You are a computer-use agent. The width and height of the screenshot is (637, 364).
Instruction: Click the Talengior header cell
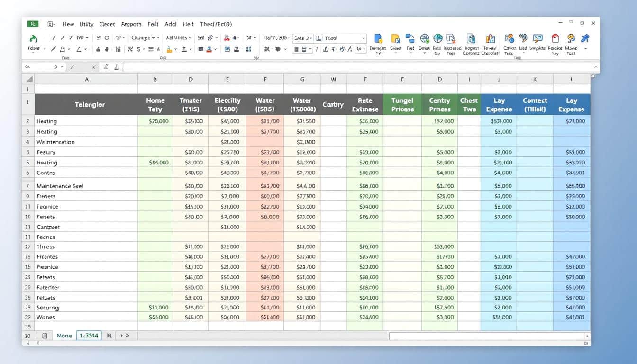(86, 104)
